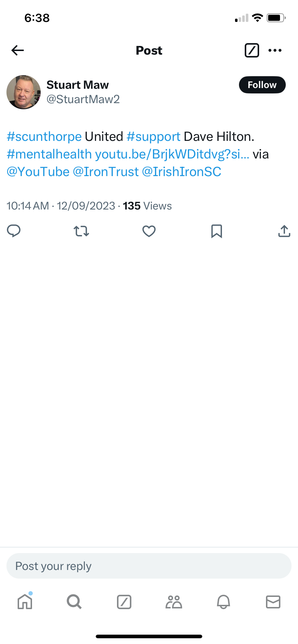298x644 pixels.
Task: Open the three-dot more options menu
Action: click(275, 50)
